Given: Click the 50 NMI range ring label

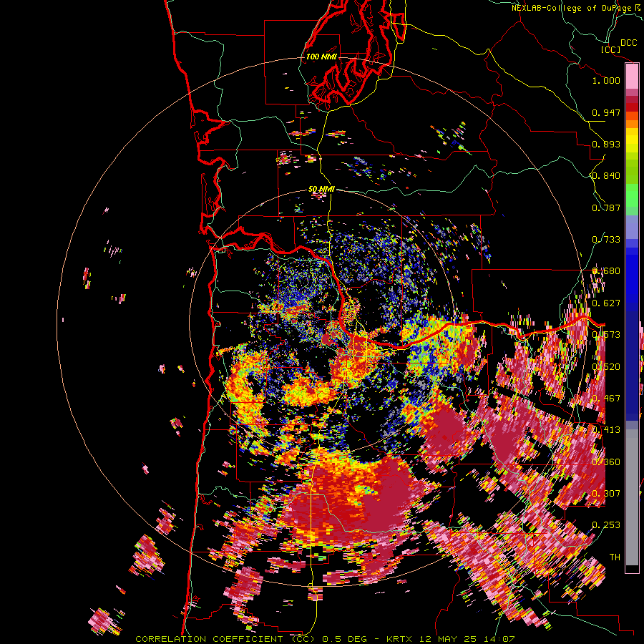Looking at the screenshot, I should tap(321, 190).
